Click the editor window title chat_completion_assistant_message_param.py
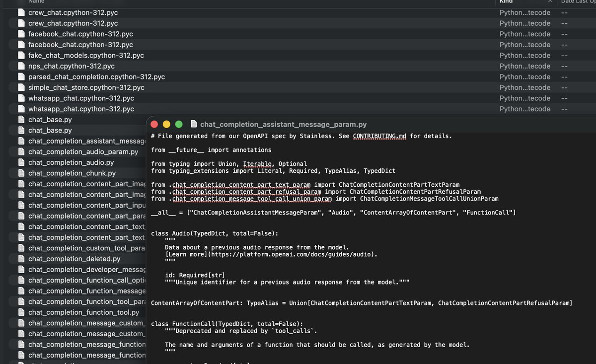This screenshot has width=596, height=364. coord(284,124)
